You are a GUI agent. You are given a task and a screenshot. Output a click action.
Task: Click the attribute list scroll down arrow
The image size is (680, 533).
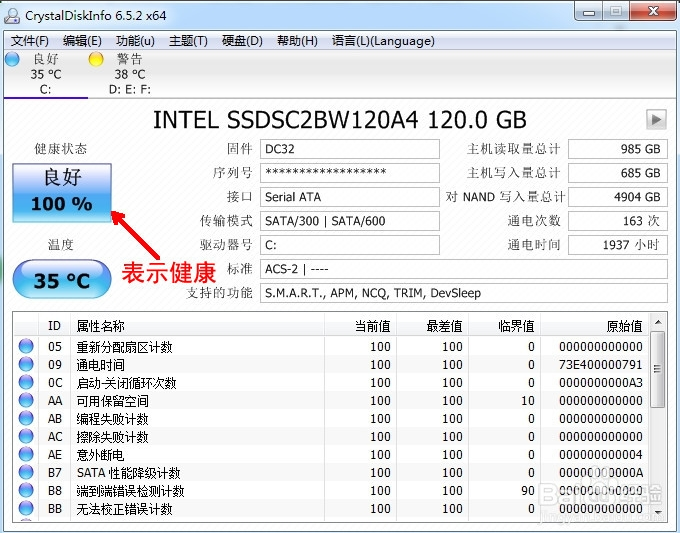click(658, 512)
